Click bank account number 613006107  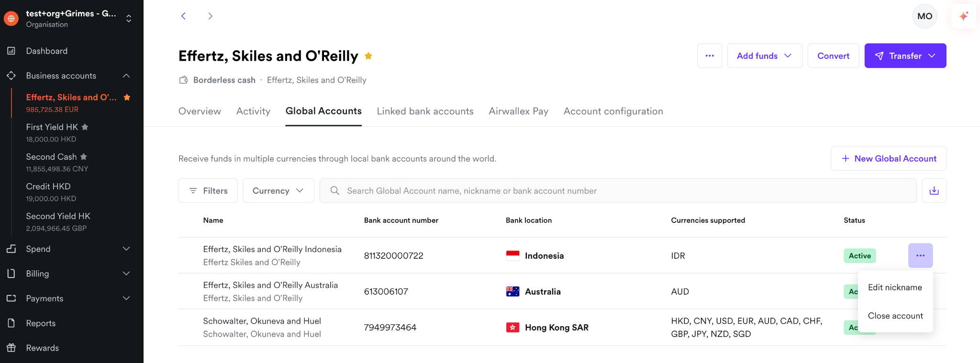[x=386, y=292]
